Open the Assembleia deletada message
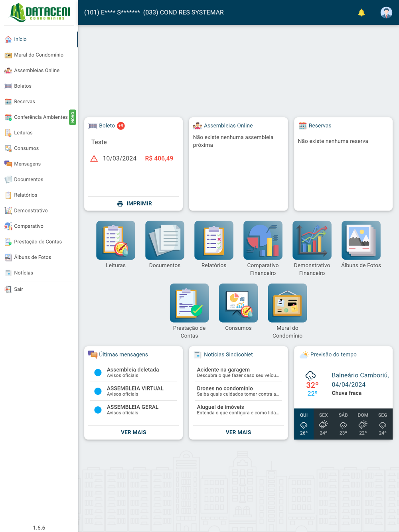The image size is (399, 532). point(134,372)
